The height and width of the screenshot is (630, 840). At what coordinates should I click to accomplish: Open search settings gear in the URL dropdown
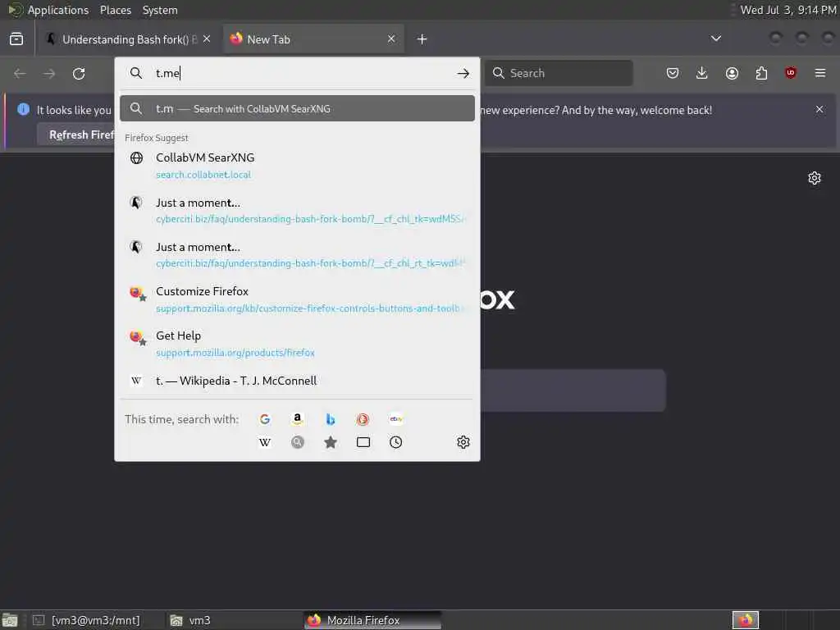463,442
